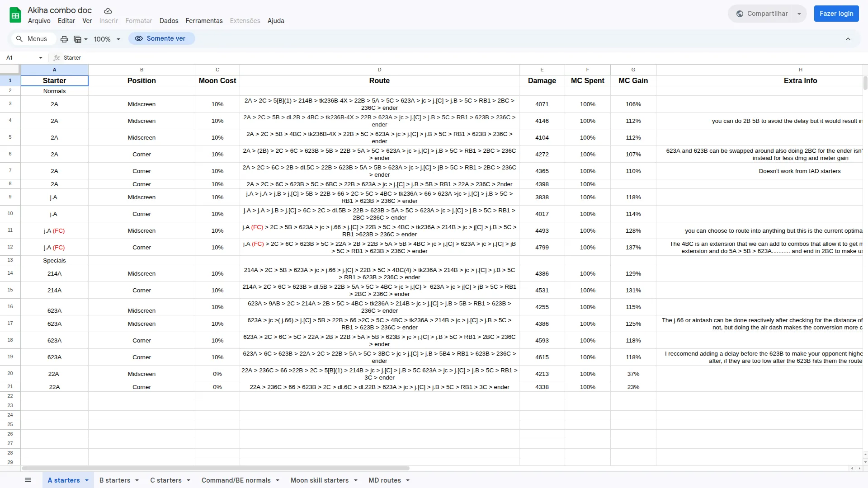The width and height of the screenshot is (868, 488).
Task: Open the Ferramentas menu
Action: coord(204,21)
